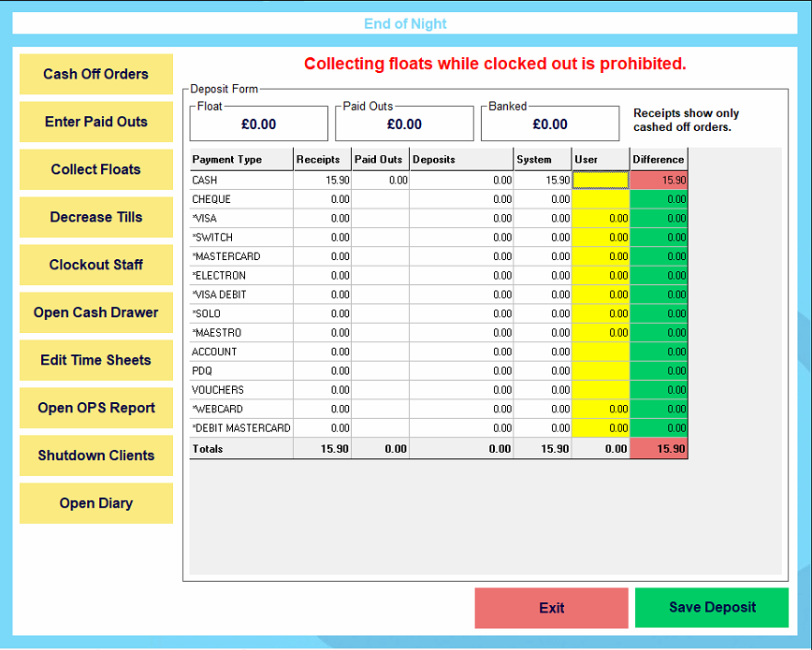Viewport: 812px width, 650px height.
Task: Select Collect Floats
Action: [95, 169]
